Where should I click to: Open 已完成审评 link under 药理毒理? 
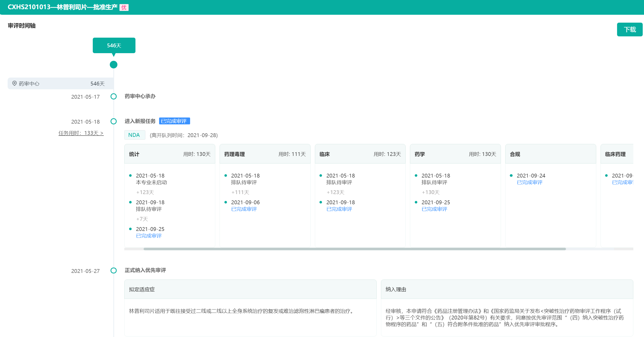244,209
